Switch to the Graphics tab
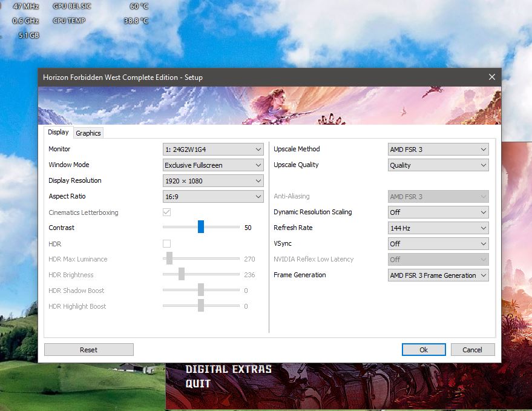 click(88, 133)
